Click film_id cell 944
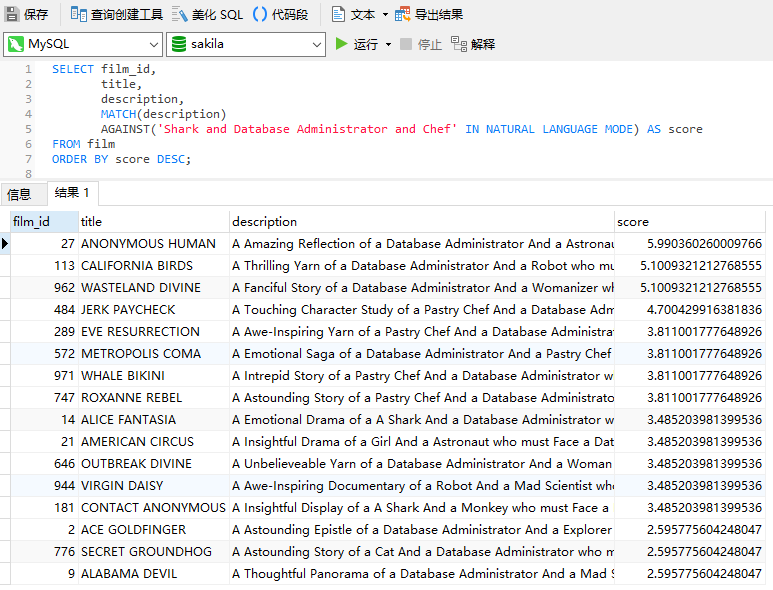 coord(44,486)
